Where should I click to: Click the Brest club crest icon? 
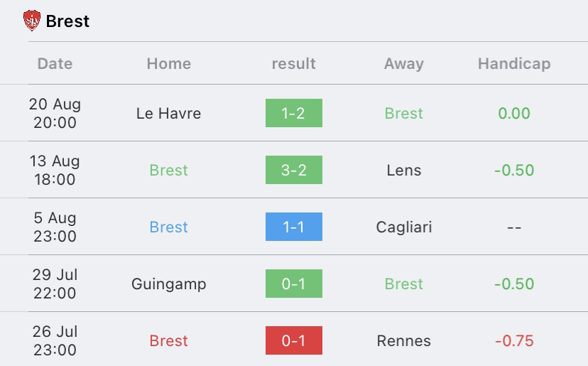(32, 21)
